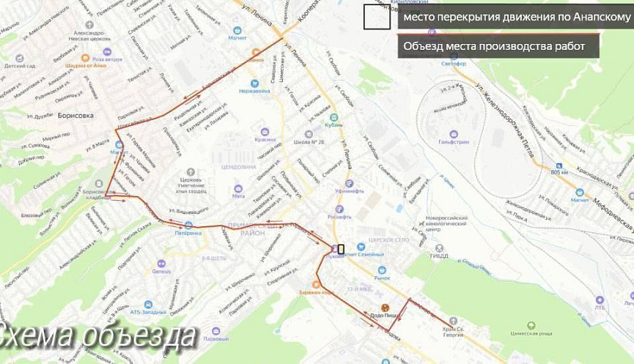Viewport: 634px width, 364px height.
Task: Click the empty legend square box
Action: [x=377, y=17]
